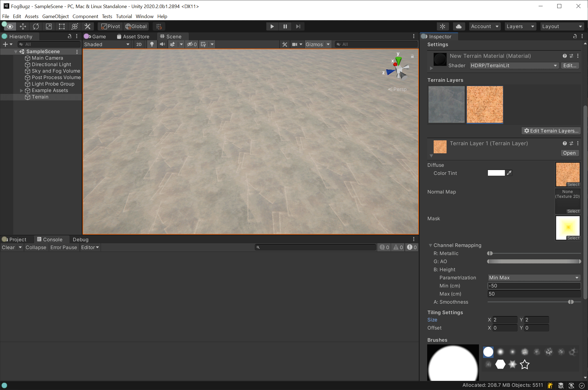
Task: Select the Rect Transform tool
Action: [x=62, y=26]
